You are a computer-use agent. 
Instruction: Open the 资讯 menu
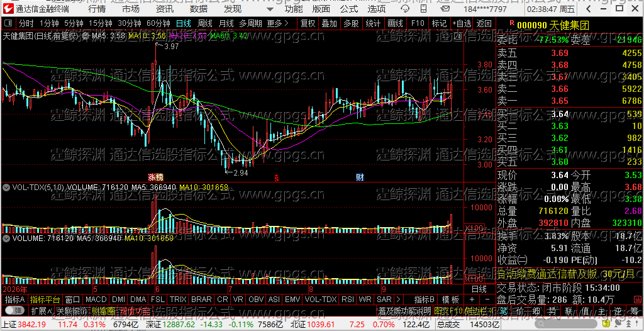[165, 9]
